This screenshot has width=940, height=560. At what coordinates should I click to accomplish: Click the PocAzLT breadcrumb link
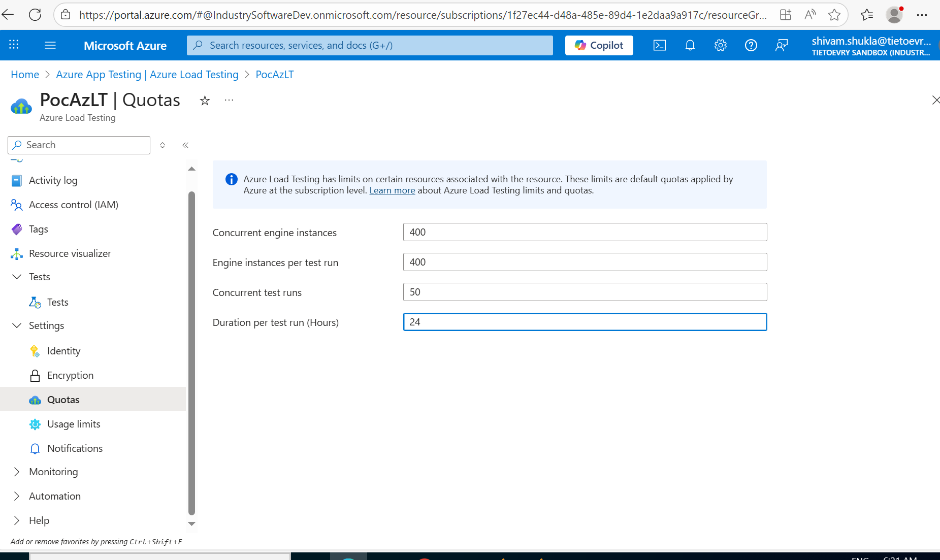coord(275,75)
